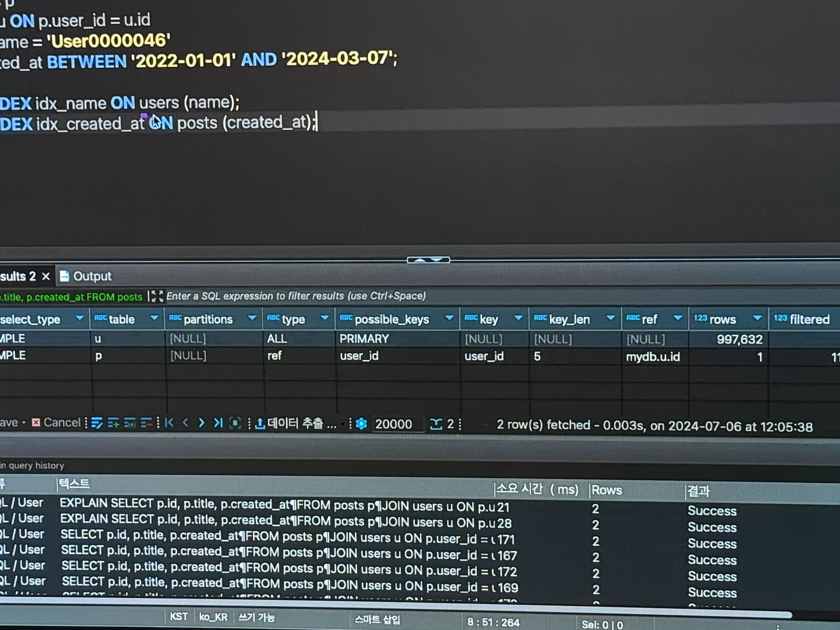This screenshot has height=630, width=840.
Task: Click the SQL filter expression field
Action: pyautogui.click(x=296, y=296)
